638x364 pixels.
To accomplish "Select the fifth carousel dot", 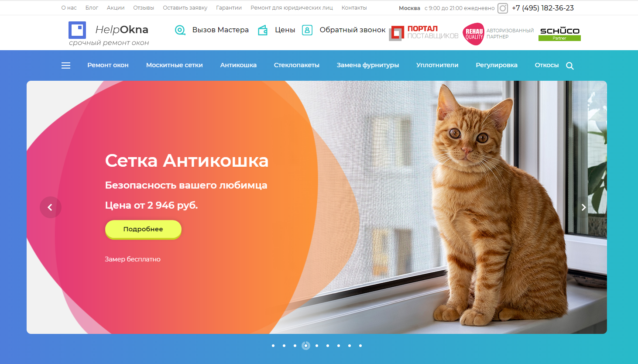I will 317,346.
